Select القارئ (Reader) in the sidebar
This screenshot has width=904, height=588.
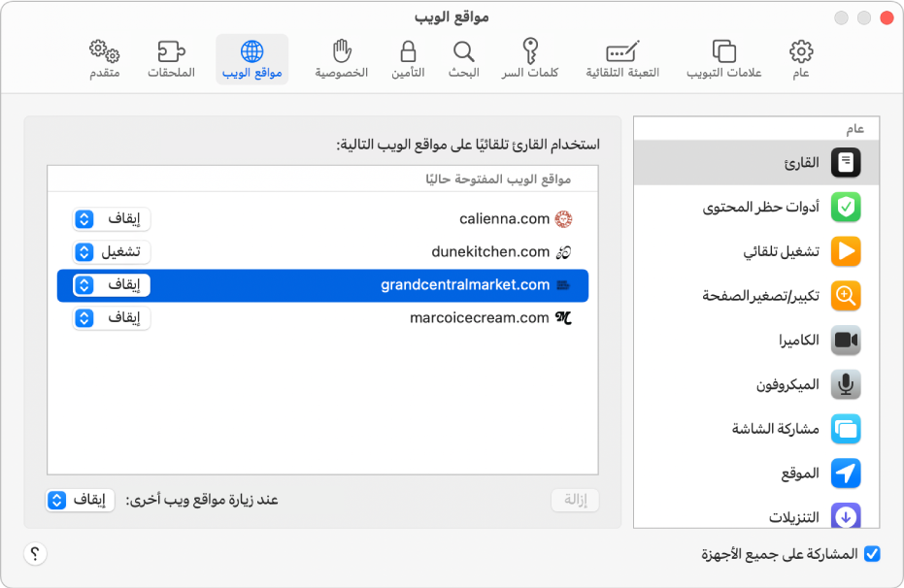pos(756,162)
